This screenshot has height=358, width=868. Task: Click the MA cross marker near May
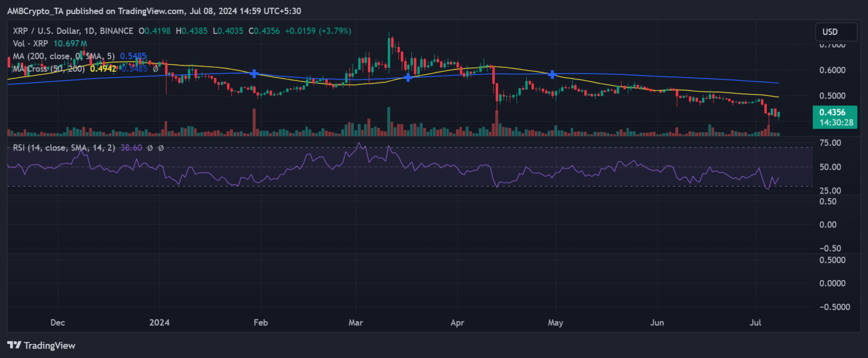point(553,74)
